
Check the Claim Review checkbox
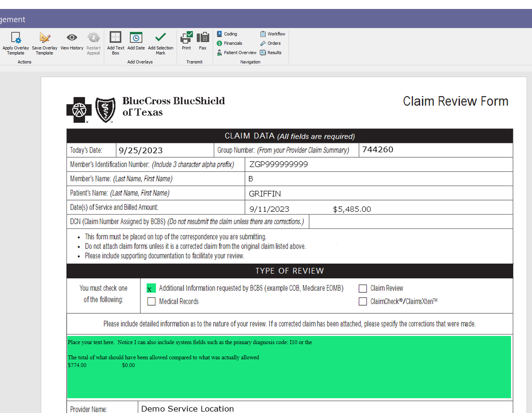point(363,288)
